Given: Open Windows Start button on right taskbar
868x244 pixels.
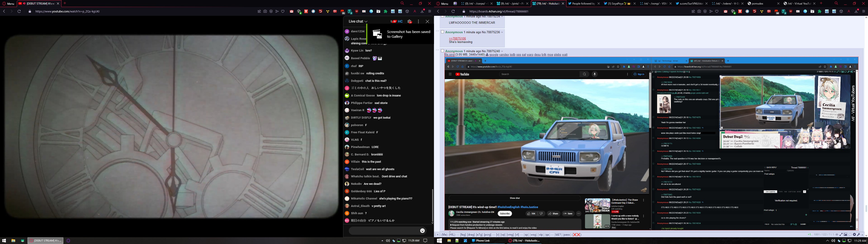Looking at the screenshot, I should click(439, 241).
